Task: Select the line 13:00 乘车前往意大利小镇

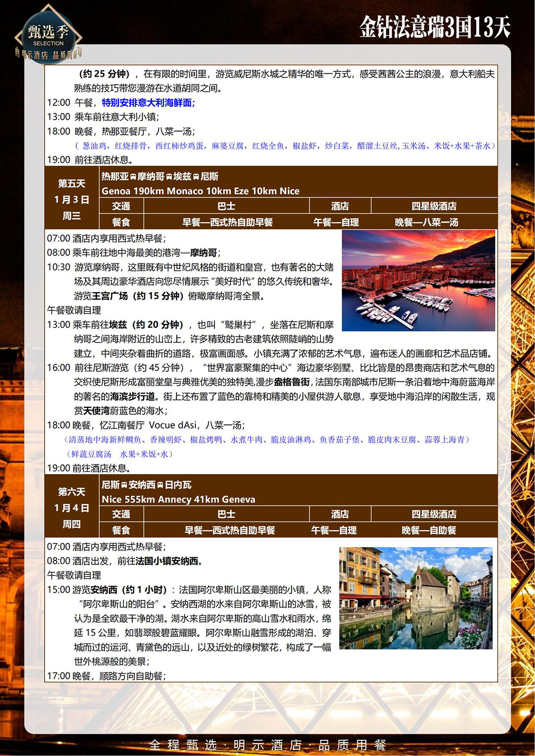Action: tap(103, 117)
